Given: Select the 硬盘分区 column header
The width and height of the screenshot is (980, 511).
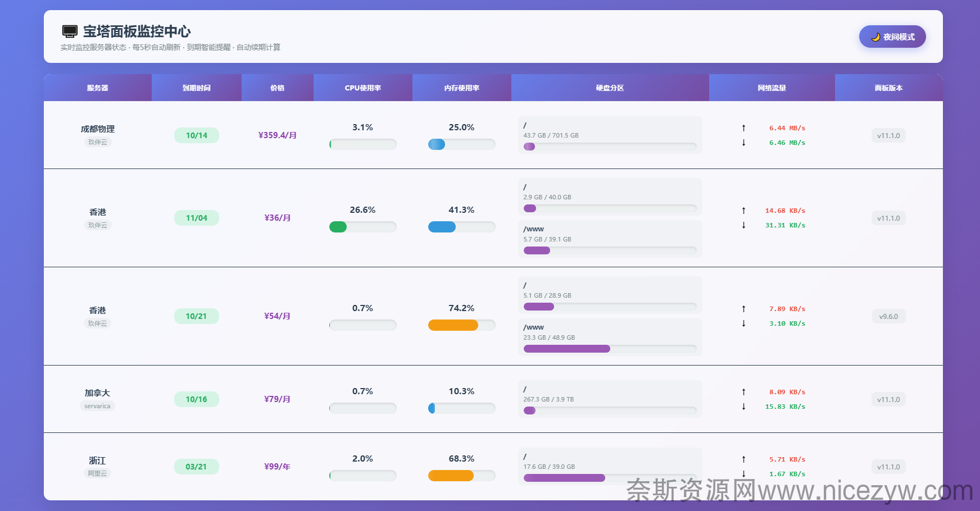Looking at the screenshot, I should 610,88.
